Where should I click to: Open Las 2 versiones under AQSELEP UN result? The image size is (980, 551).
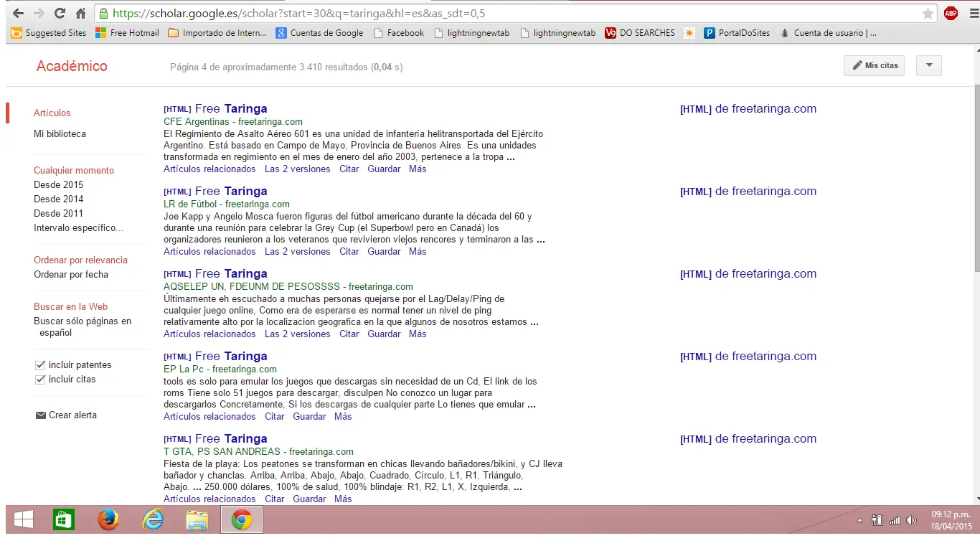[x=298, y=334]
